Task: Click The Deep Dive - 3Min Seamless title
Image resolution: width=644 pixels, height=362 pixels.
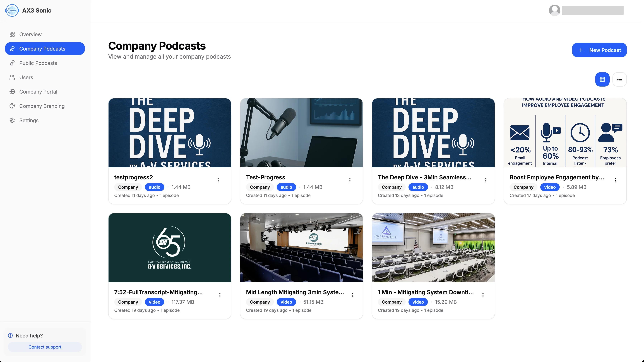Action: click(424, 177)
